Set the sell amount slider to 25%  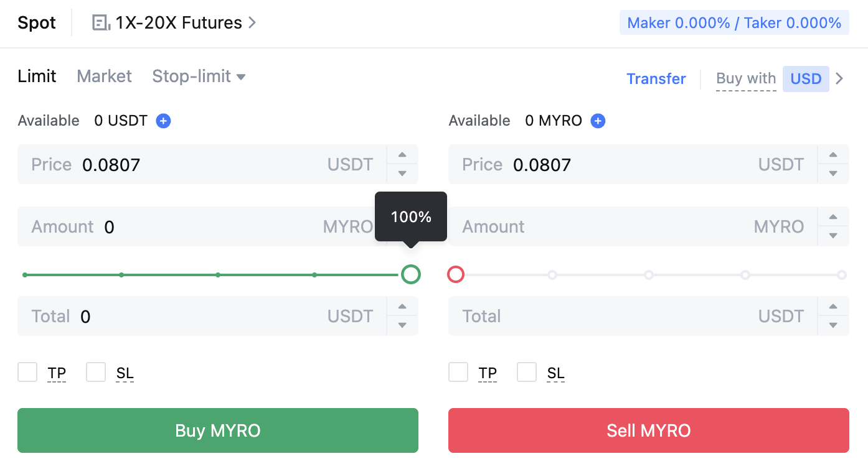tap(552, 274)
